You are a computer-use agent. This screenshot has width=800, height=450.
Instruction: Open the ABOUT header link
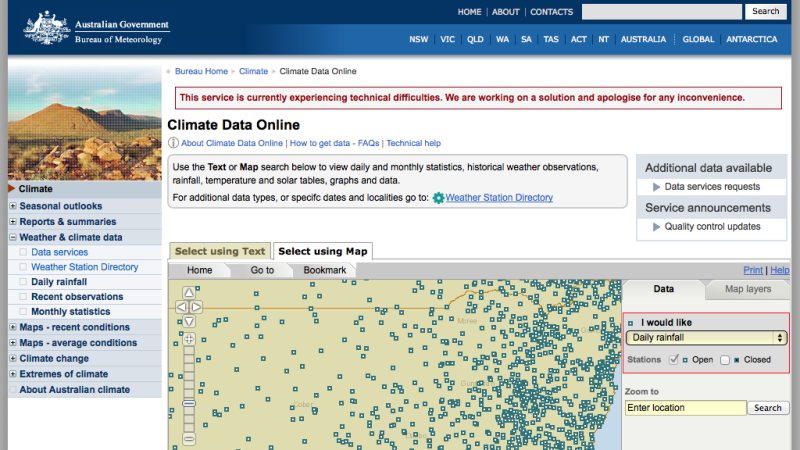(x=506, y=12)
